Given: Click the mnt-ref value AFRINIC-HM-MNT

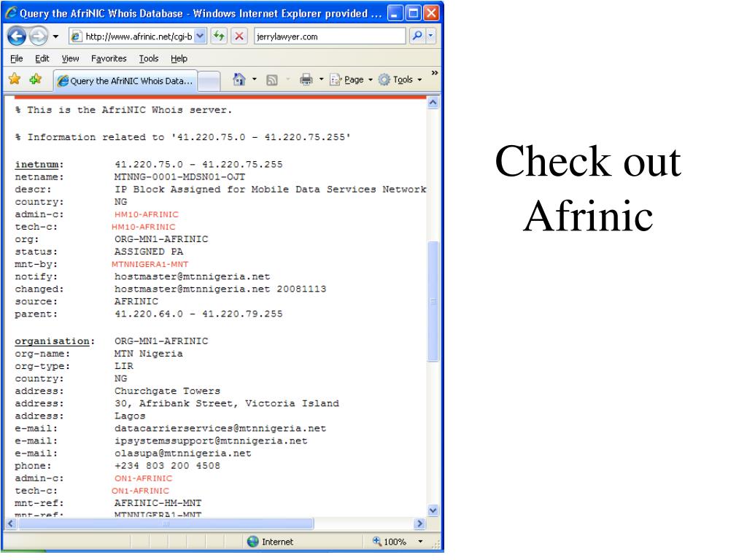Looking at the screenshot, I should click(158, 503).
